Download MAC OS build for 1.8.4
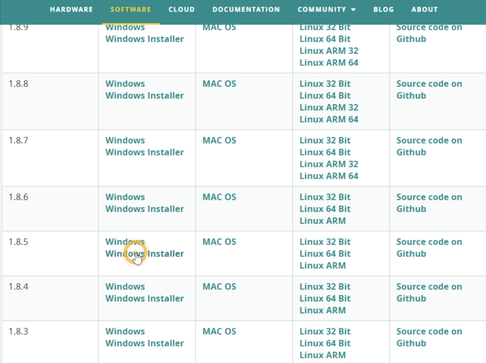Screen dimensions: 486x363 pos(219,287)
